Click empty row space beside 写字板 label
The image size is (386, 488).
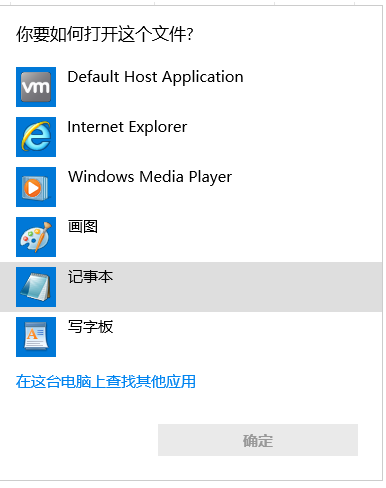click(x=247, y=337)
